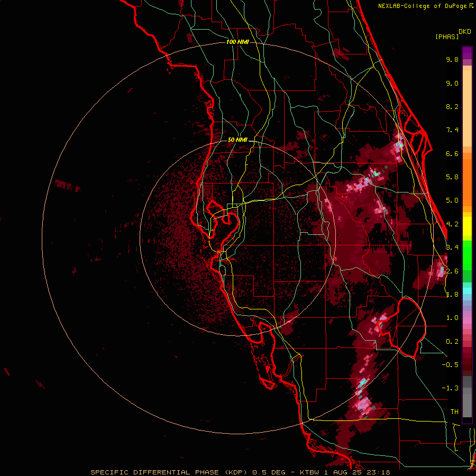Click the yellow band of the color bar
The width and height of the screenshot is (476, 476).
pos(467,226)
